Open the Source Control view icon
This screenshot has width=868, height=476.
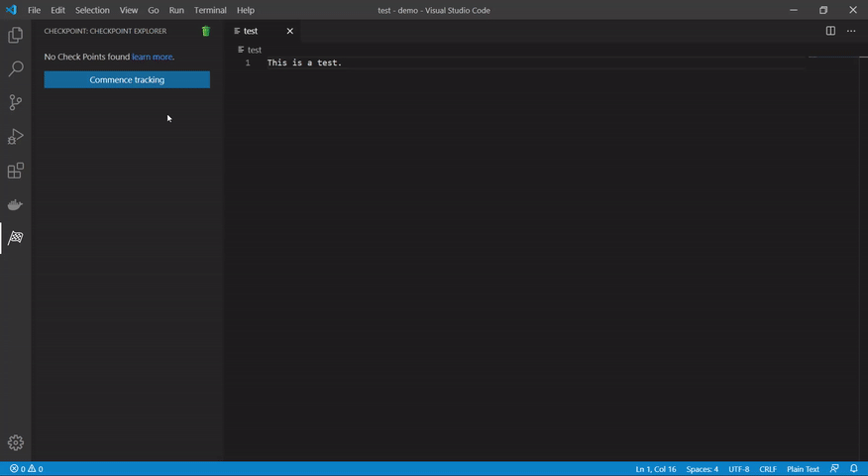point(16,102)
